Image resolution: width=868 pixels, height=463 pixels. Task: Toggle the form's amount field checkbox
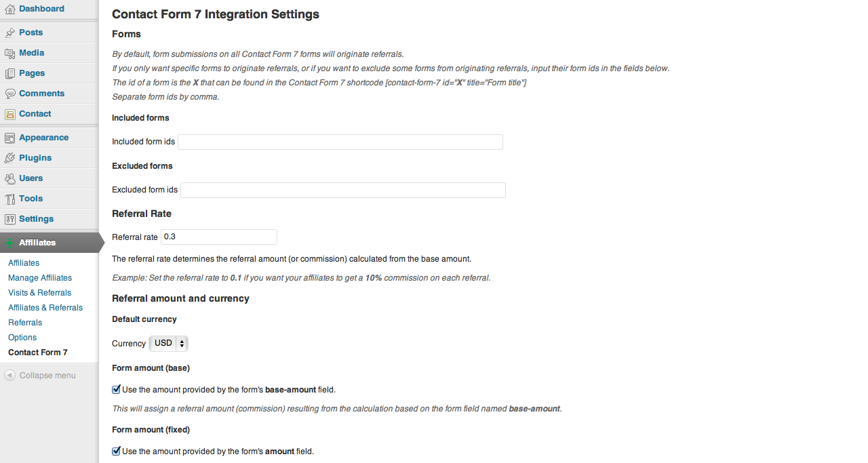coord(116,451)
